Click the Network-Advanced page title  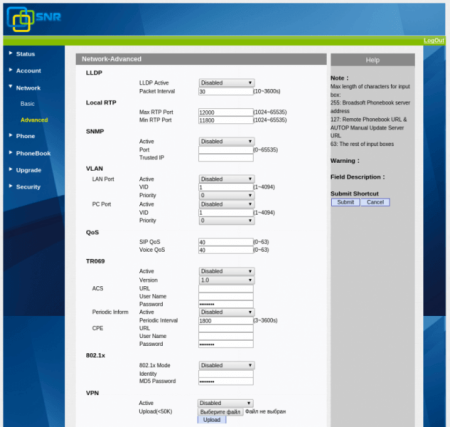click(111, 59)
